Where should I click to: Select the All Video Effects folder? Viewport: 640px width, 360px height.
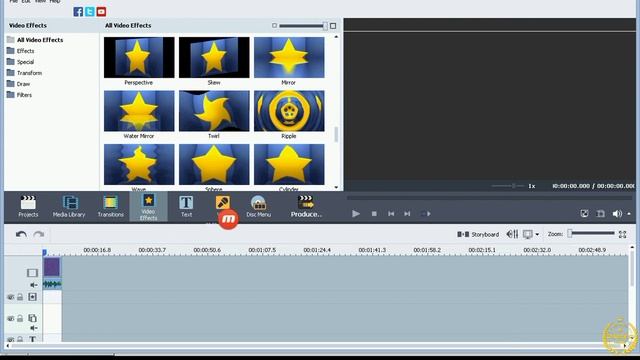(35, 40)
